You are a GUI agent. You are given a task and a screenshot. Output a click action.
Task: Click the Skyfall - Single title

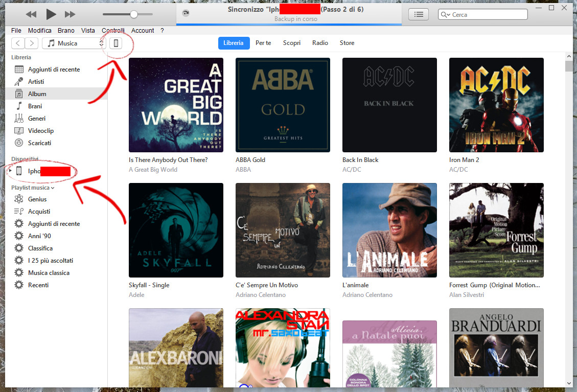click(149, 285)
